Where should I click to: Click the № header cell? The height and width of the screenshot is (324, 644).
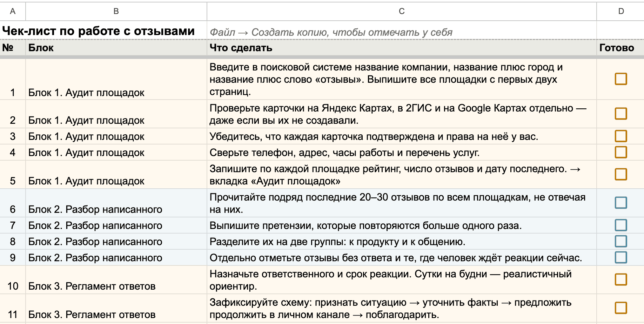(x=13, y=48)
